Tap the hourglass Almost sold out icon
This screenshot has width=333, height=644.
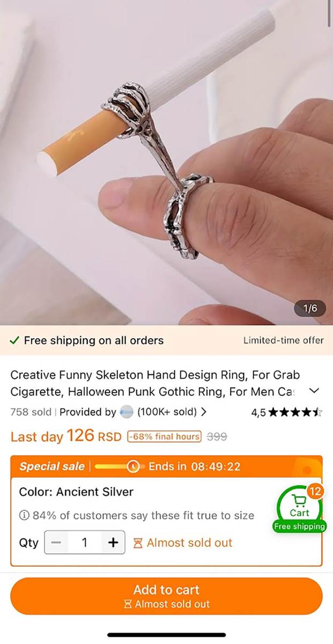point(138,543)
